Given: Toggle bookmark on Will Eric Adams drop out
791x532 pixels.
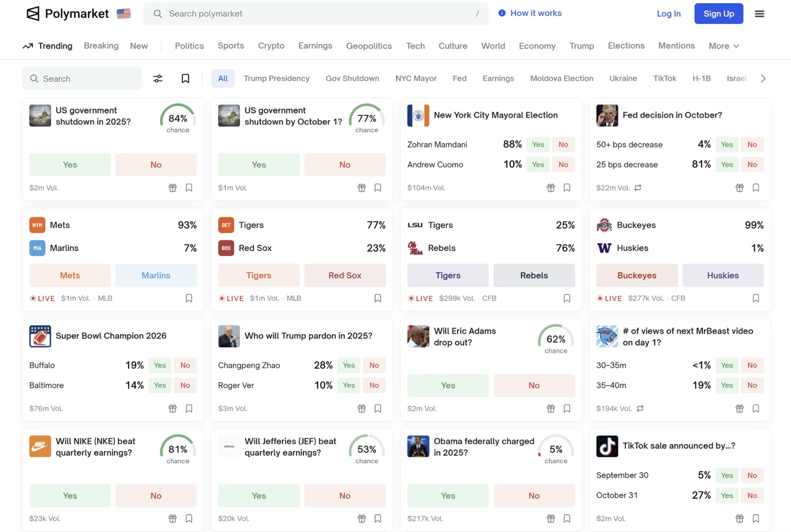Looking at the screenshot, I should point(567,408).
